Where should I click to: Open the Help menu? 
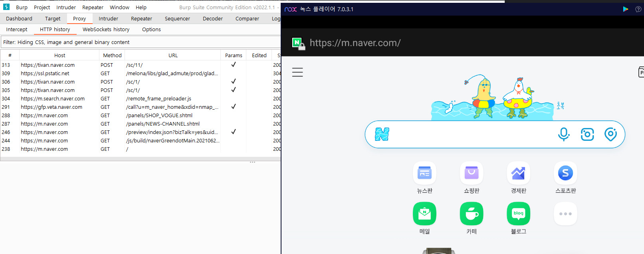(x=141, y=7)
